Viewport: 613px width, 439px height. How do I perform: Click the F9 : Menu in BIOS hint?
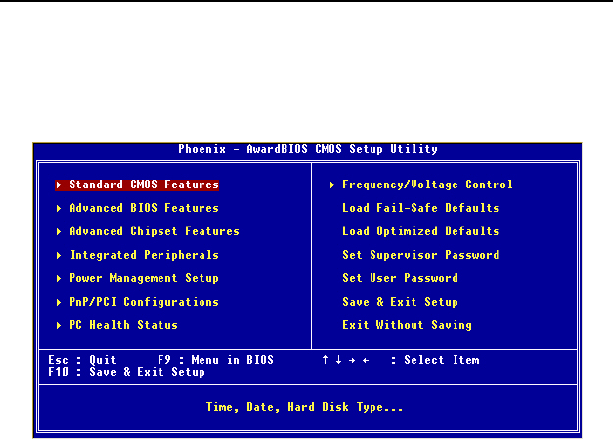pos(215,360)
